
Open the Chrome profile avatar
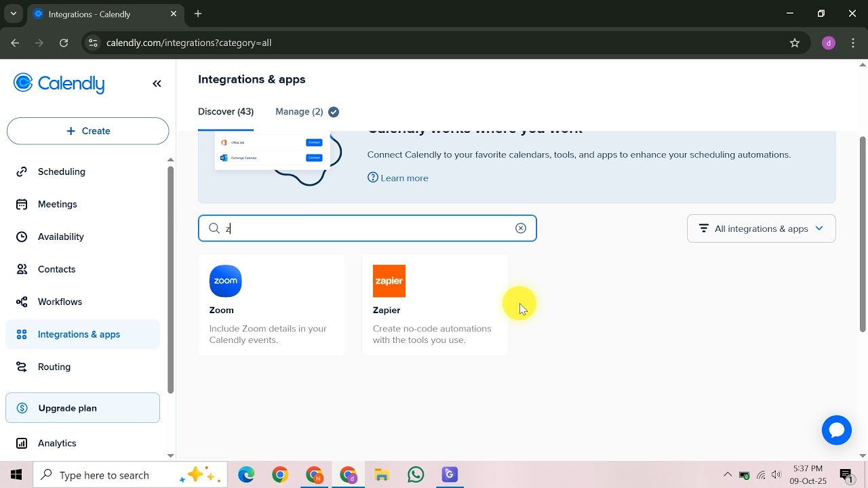[x=829, y=43]
